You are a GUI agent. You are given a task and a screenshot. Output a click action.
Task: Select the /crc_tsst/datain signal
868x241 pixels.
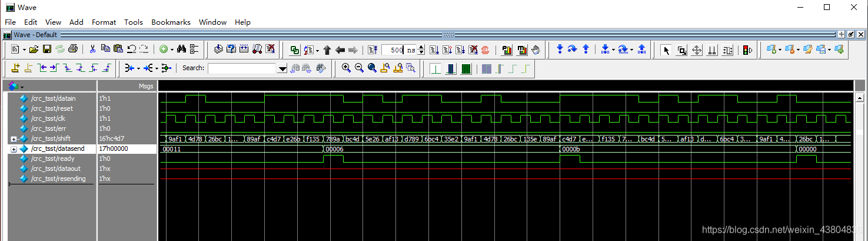[x=53, y=98]
